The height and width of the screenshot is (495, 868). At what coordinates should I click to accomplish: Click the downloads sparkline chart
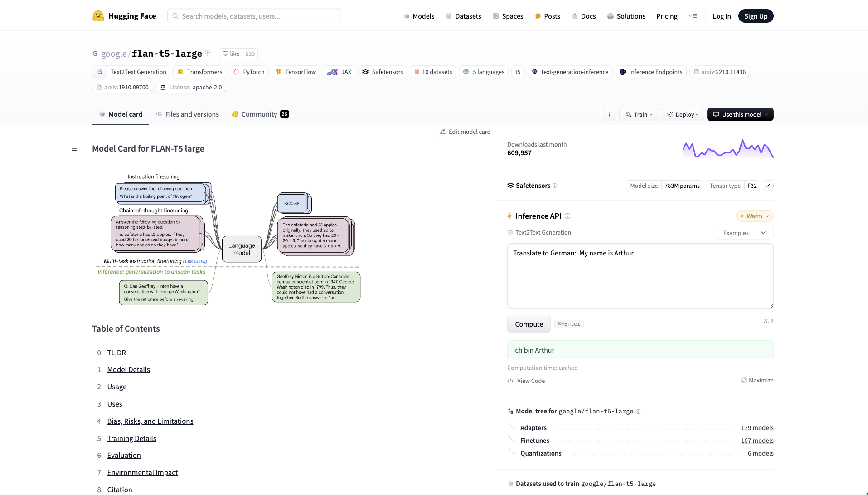pyautogui.click(x=728, y=149)
